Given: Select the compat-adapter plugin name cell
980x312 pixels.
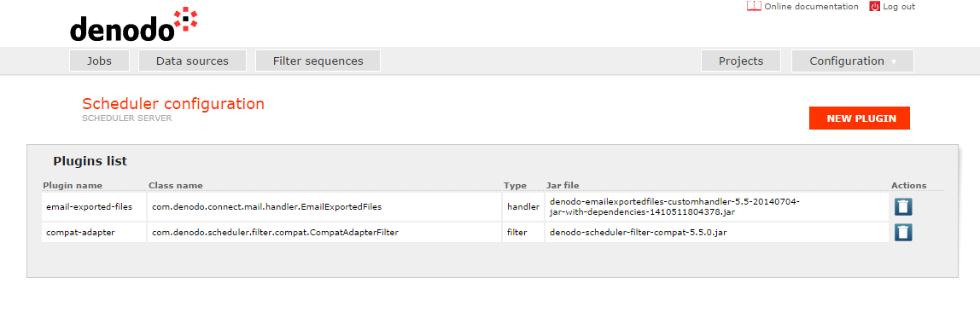Looking at the screenshot, I should pyautogui.click(x=94, y=232).
